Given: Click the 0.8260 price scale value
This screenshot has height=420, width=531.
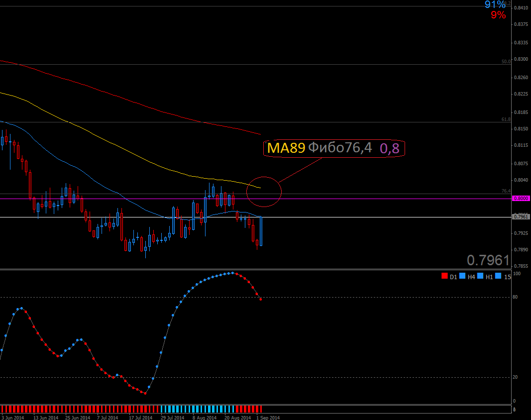Looking at the screenshot, I should coord(521,78).
